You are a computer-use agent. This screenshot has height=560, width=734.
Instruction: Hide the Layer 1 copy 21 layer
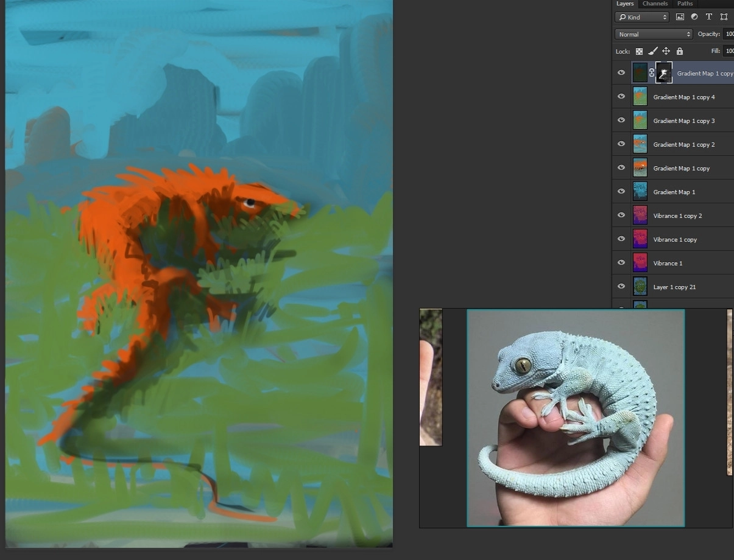pos(621,287)
